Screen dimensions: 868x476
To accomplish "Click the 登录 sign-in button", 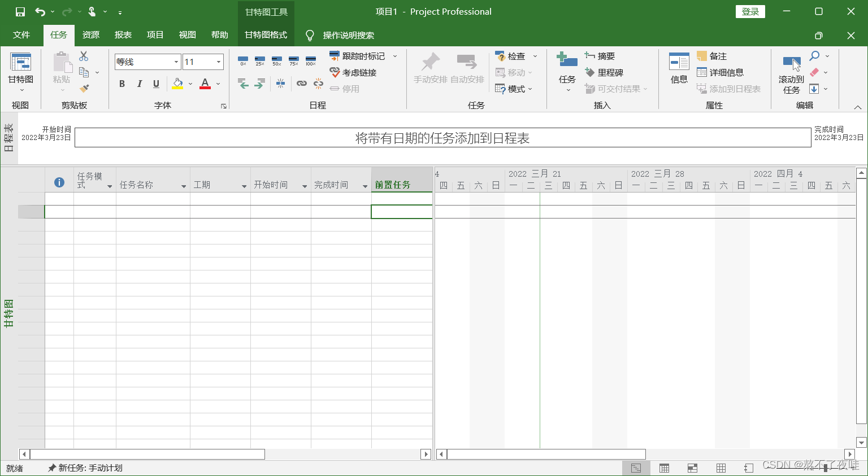I will 750,11.
